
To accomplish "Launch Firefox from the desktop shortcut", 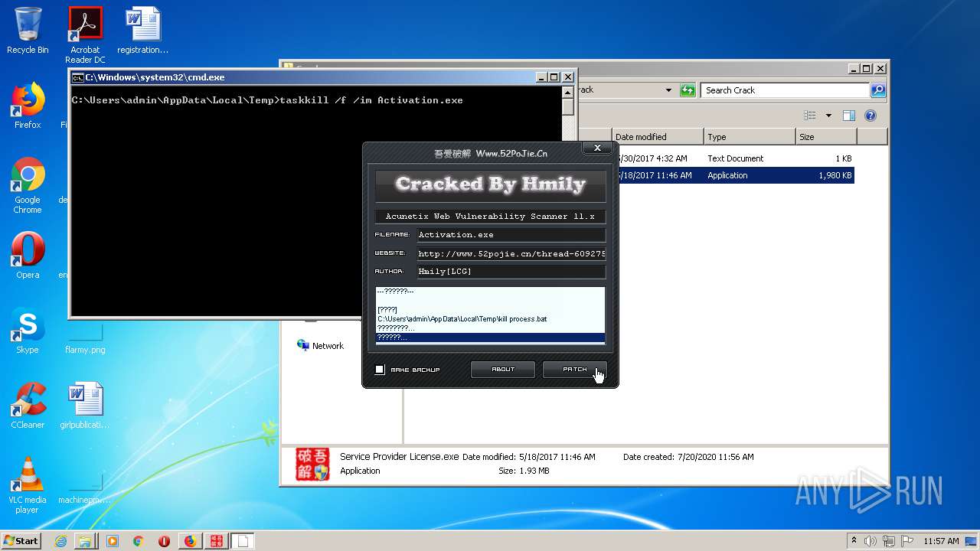I will tap(28, 106).
